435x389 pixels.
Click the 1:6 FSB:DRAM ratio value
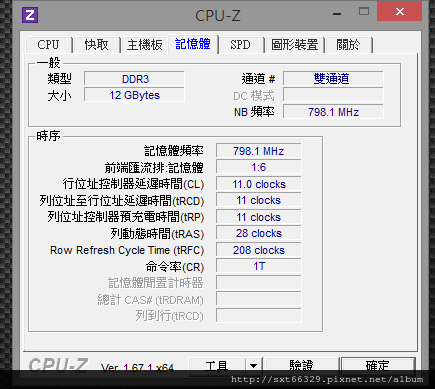click(259, 167)
